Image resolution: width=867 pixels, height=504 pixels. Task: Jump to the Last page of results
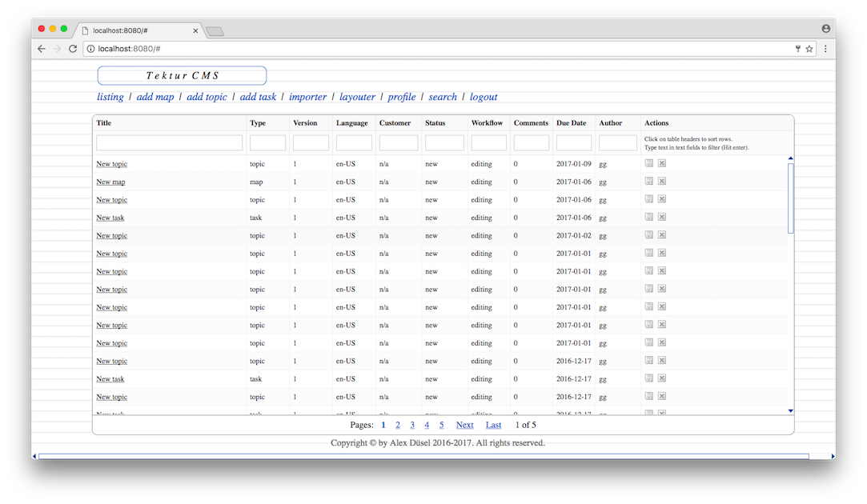tap(493, 425)
